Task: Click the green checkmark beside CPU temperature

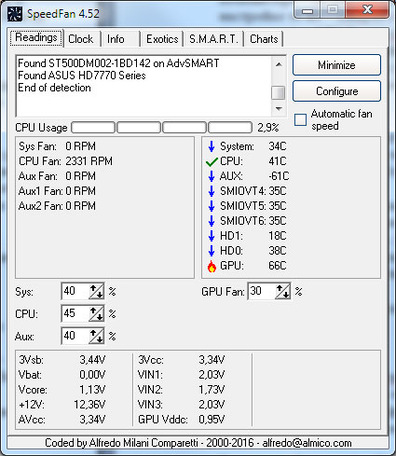Action: tap(212, 162)
